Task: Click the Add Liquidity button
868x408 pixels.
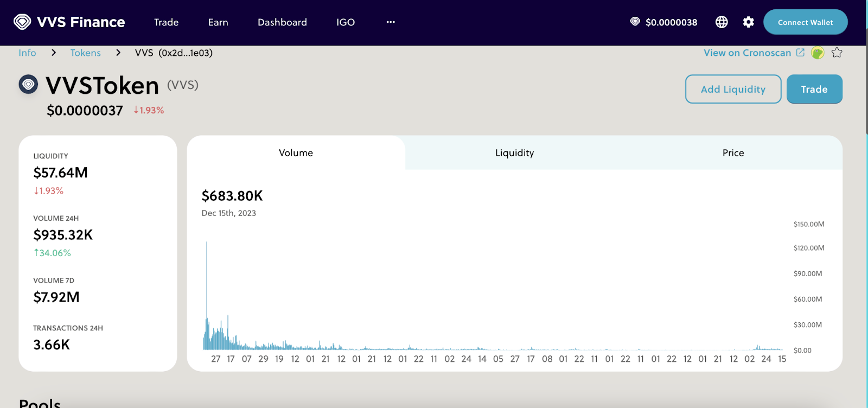Action: click(733, 89)
